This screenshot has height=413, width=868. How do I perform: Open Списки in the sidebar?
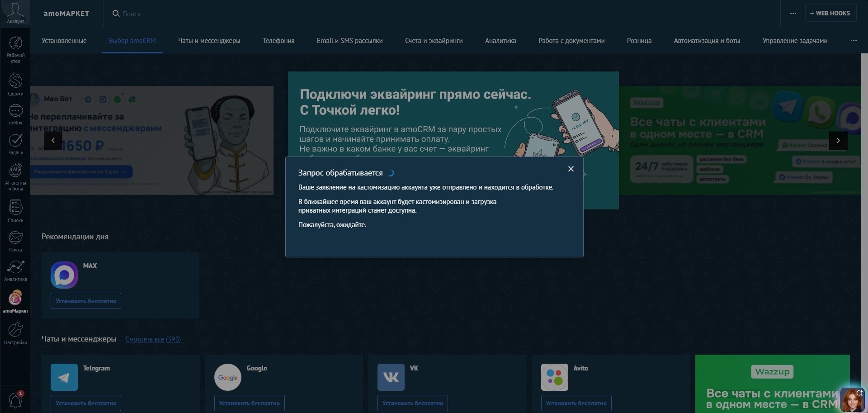(x=15, y=211)
